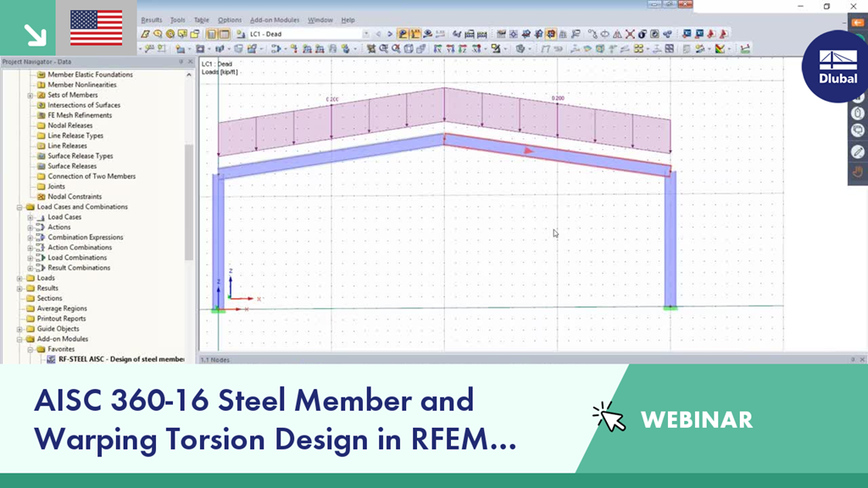
Task: Expand the Results folder
Action: coord(19,288)
